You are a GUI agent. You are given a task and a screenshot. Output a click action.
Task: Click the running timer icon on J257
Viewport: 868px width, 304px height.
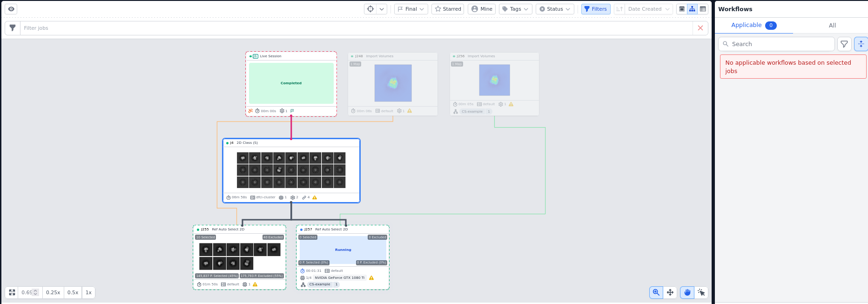(x=303, y=271)
